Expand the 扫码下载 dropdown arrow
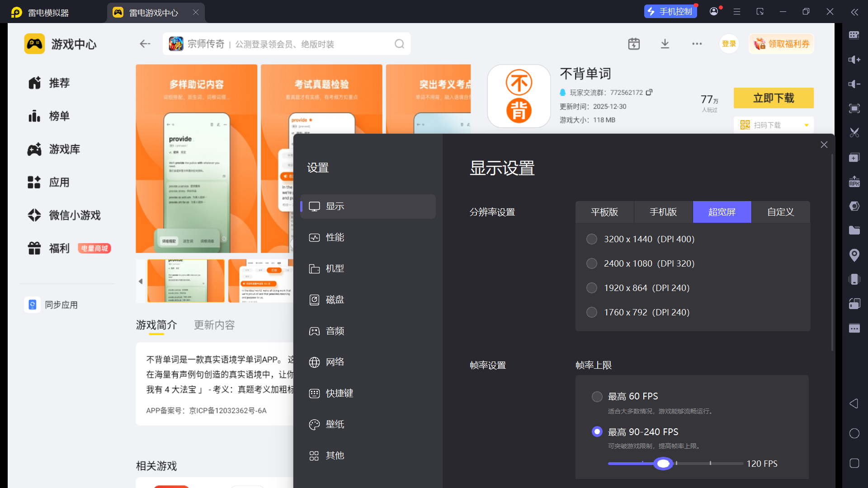Image resolution: width=868 pixels, height=488 pixels. tap(807, 125)
